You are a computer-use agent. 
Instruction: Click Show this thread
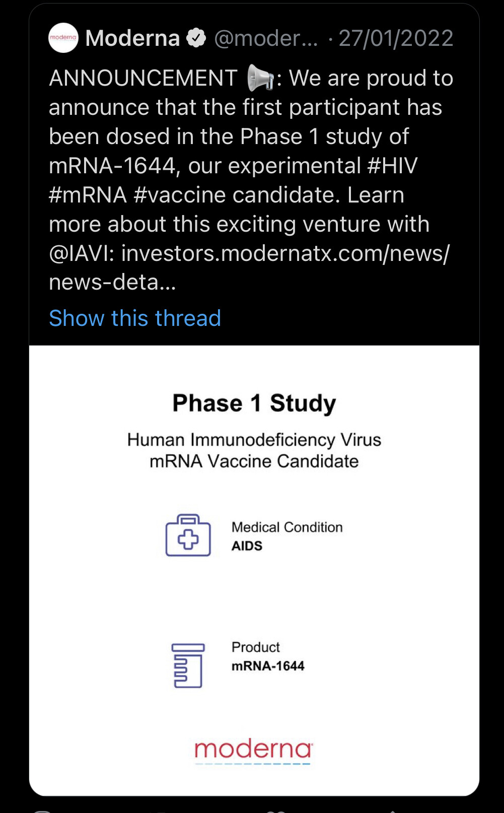pyautogui.click(x=135, y=318)
